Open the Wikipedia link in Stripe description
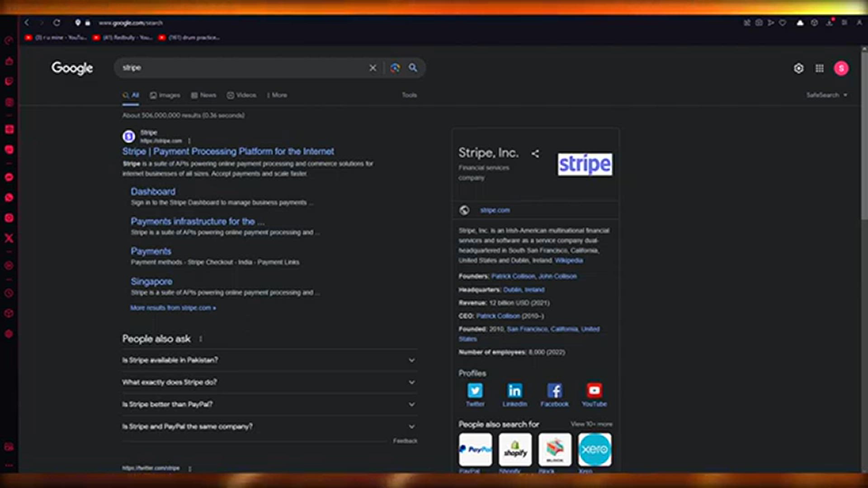The width and height of the screenshot is (868, 488). point(569,260)
